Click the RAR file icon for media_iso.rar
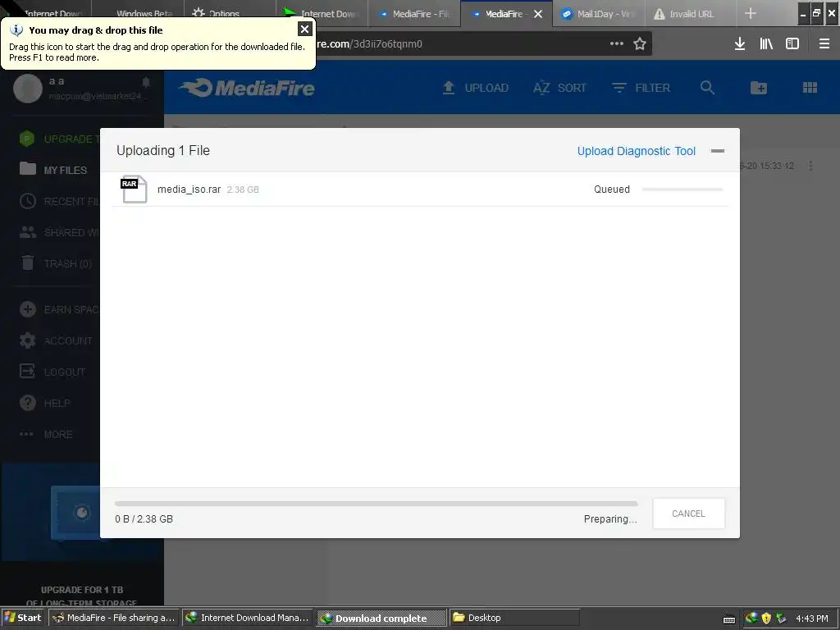This screenshot has height=630, width=840. [x=134, y=189]
